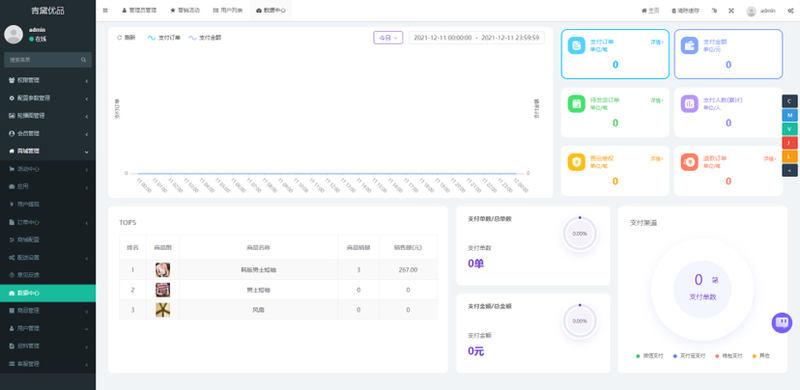800x390 pixels.
Task: Open 详情 link on 退款订单 card
Action: [x=770, y=159]
